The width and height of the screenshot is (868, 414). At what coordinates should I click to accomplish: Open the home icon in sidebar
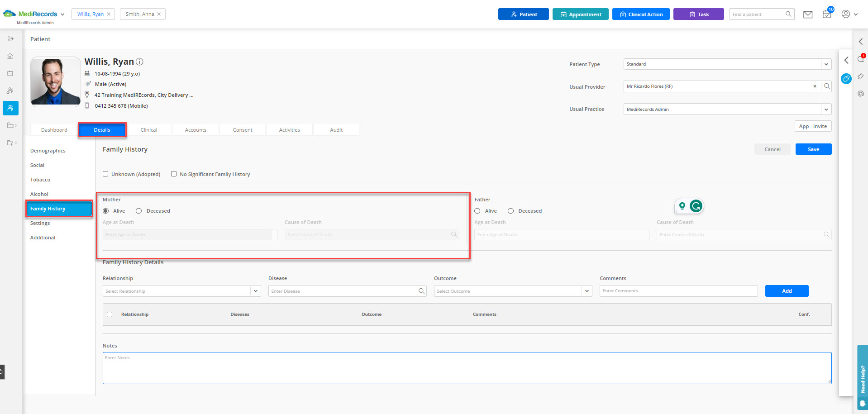point(10,56)
